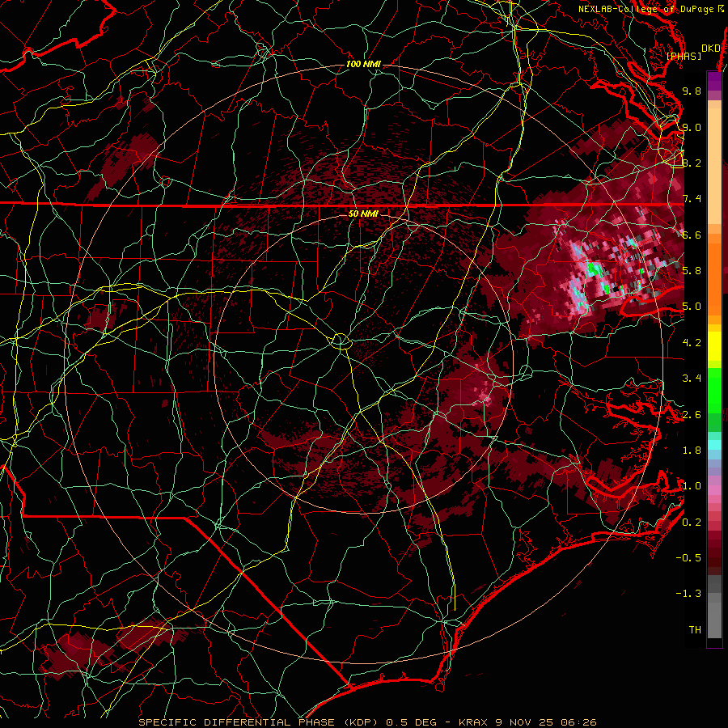This screenshot has width=728, height=728.
Task: Click the radar site circle at the map center
Action: (x=341, y=341)
